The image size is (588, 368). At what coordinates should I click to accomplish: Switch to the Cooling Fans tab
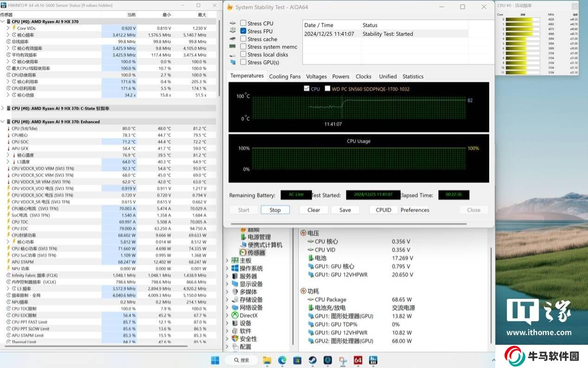tap(285, 77)
